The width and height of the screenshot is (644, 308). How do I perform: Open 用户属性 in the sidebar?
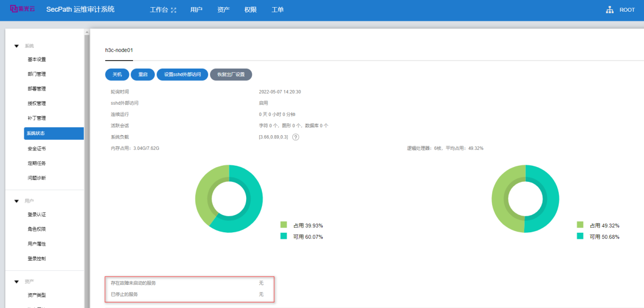tap(37, 244)
